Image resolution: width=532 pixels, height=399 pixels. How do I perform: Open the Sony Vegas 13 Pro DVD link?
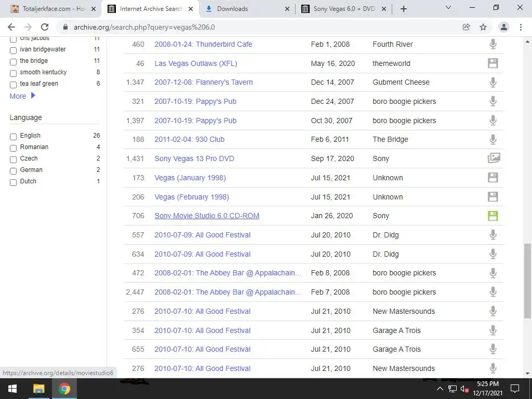[194, 158]
